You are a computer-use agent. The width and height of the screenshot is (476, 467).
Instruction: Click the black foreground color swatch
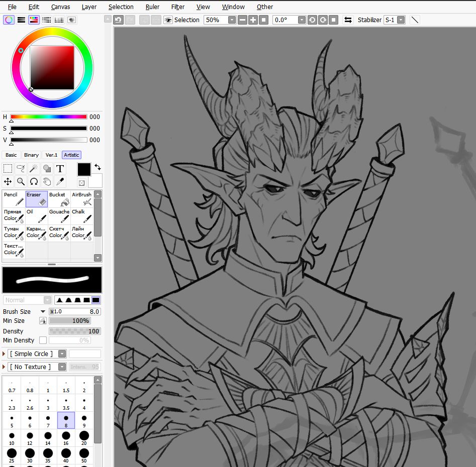tap(84, 169)
